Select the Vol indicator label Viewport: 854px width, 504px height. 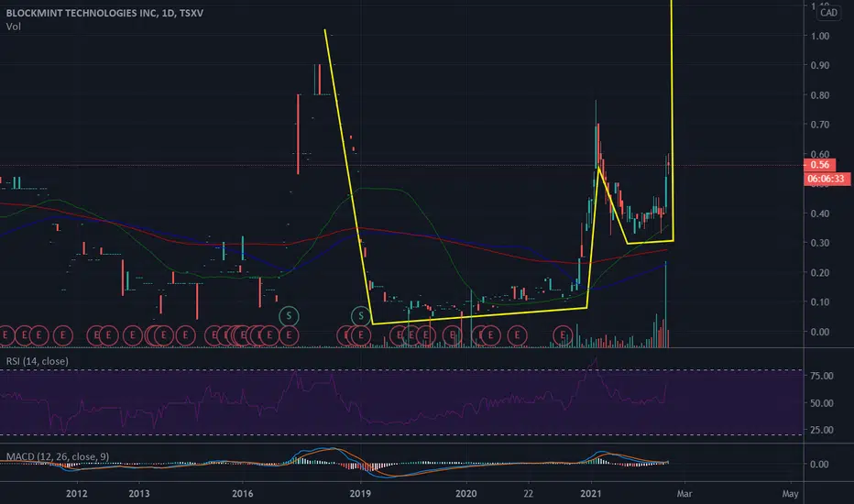click(x=13, y=27)
